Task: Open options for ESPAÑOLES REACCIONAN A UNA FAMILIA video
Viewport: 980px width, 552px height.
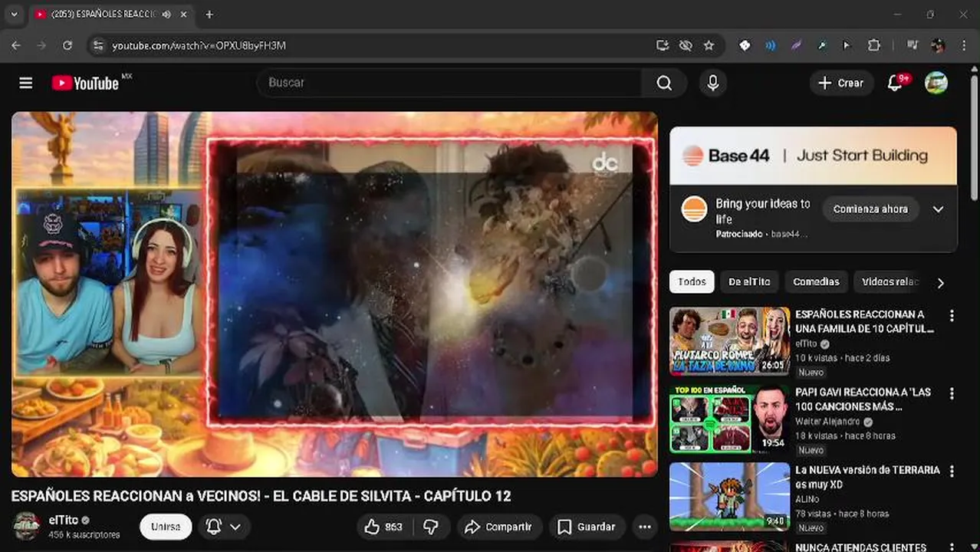Action: pyautogui.click(x=952, y=316)
